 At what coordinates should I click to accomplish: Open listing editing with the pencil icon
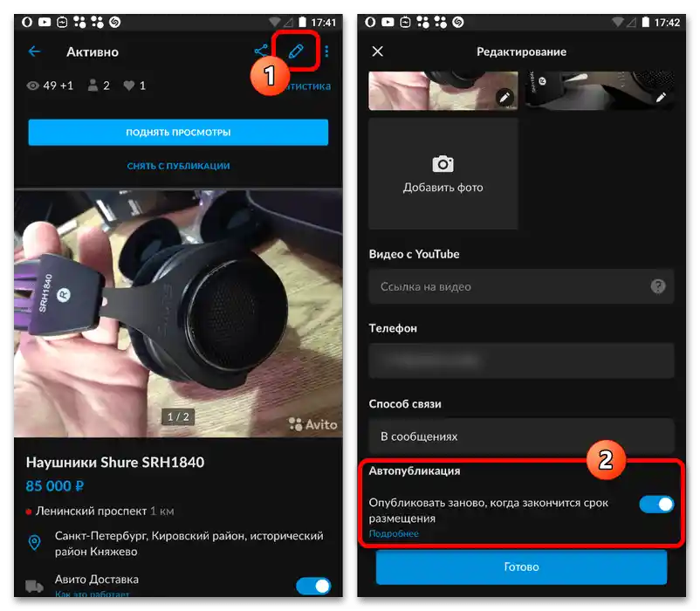[x=296, y=51]
